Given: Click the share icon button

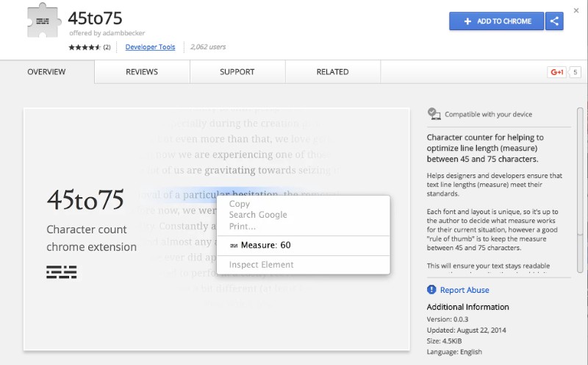Looking at the screenshot, I should pos(554,21).
